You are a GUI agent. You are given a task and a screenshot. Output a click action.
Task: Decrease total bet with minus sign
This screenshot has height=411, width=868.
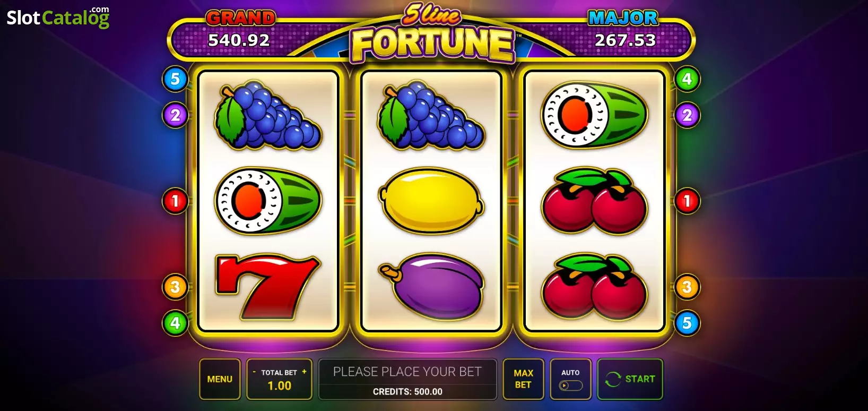click(254, 372)
